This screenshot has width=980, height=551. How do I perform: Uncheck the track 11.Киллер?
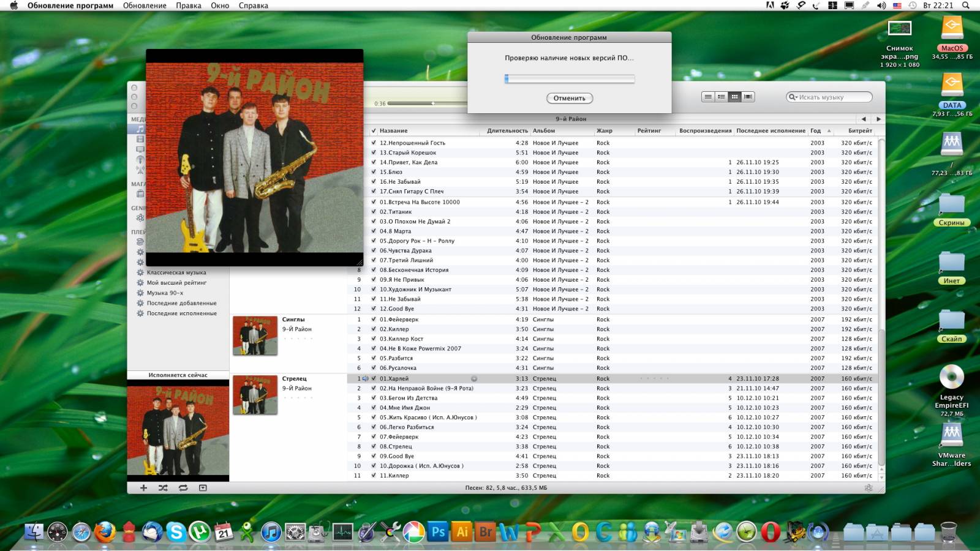coord(374,476)
